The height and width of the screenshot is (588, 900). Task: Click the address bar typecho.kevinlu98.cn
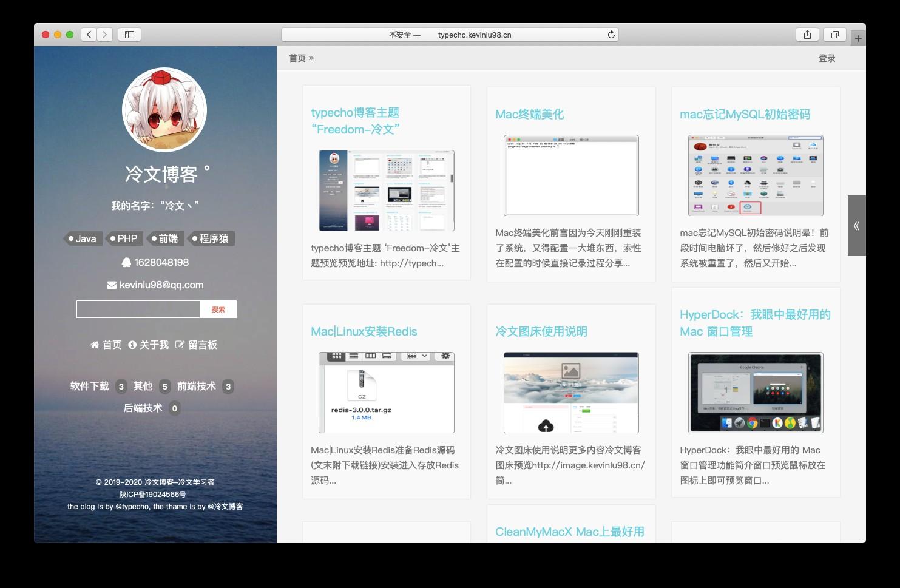click(450, 35)
